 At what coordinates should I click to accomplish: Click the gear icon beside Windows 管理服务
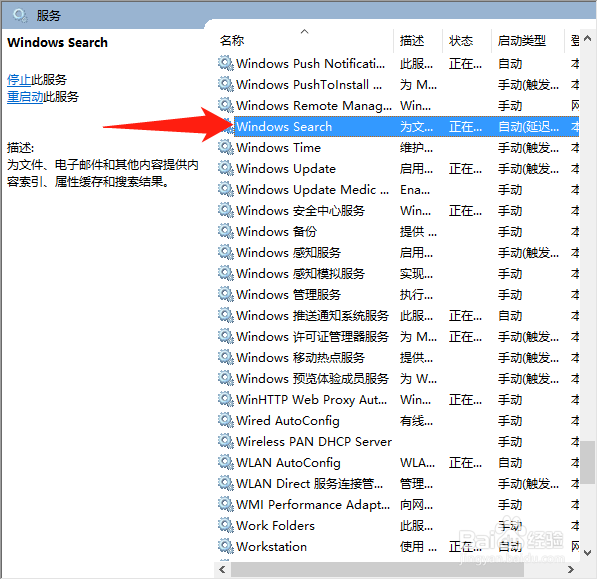[225, 294]
